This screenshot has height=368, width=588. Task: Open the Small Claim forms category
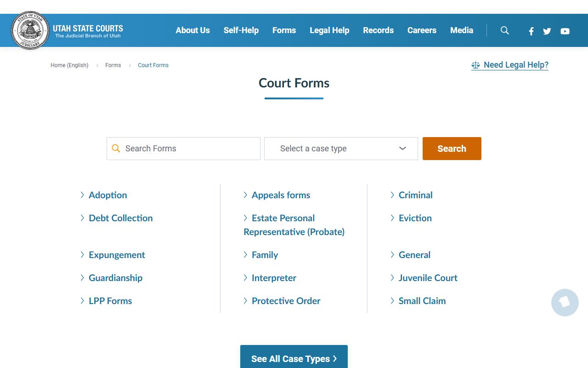tap(422, 301)
